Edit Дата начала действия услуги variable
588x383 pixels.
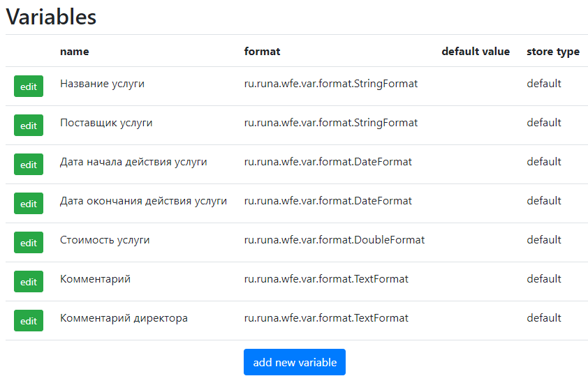click(29, 164)
